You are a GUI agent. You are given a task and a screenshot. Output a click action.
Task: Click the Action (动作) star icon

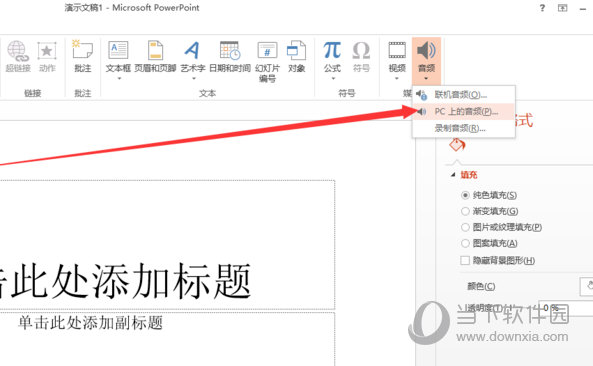pos(47,51)
